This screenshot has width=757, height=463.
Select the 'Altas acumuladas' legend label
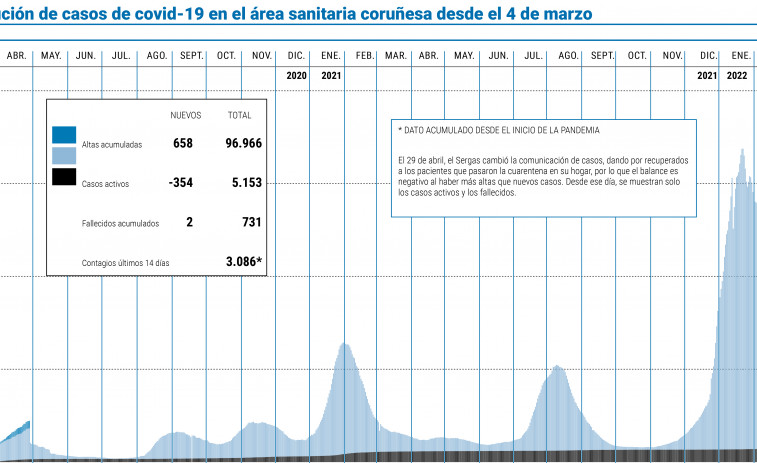pos(112,144)
